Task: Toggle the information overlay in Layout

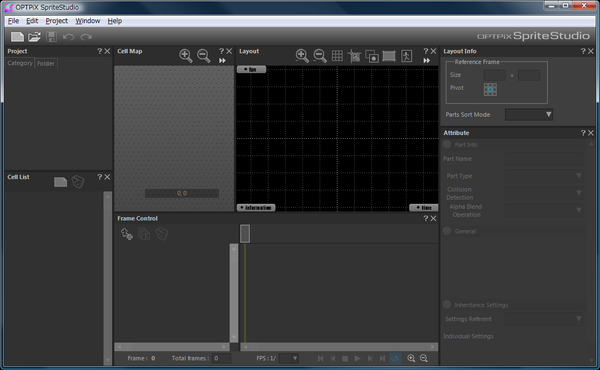Action: tap(256, 208)
